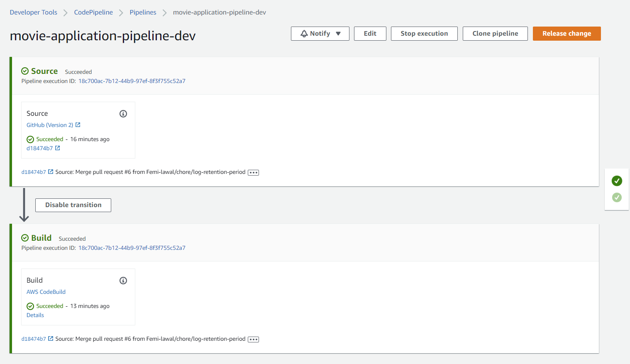This screenshot has height=364, width=630.
Task: Open the AWS CodeBuild provider link
Action: [x=46, y=292]
